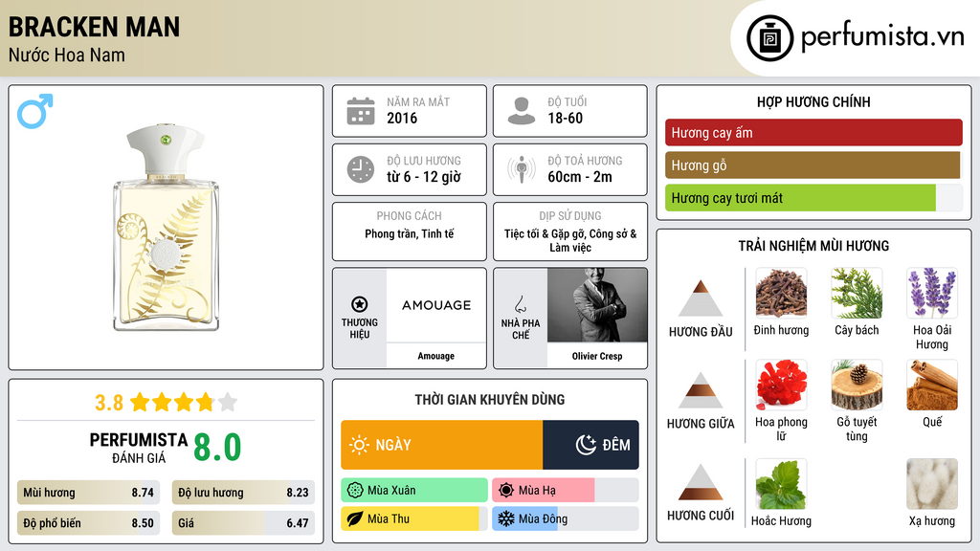
Task: Click the Giá 6.47 score bar
Action: tap(243, 523)
